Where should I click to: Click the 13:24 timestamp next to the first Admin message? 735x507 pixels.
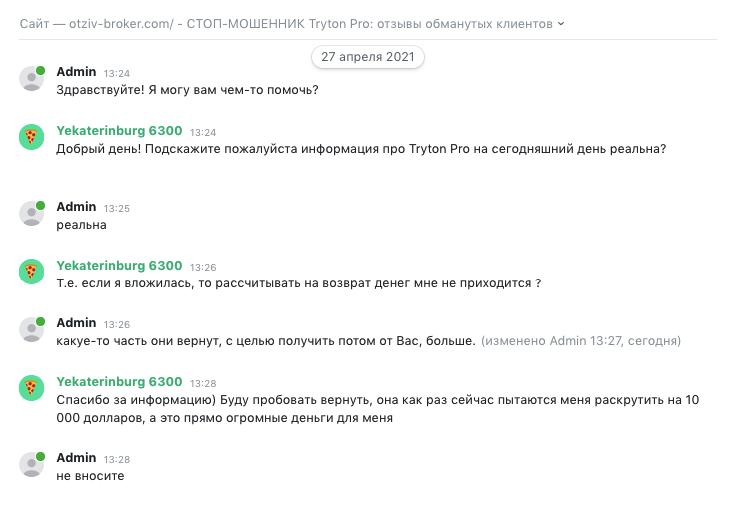[117, 74]
